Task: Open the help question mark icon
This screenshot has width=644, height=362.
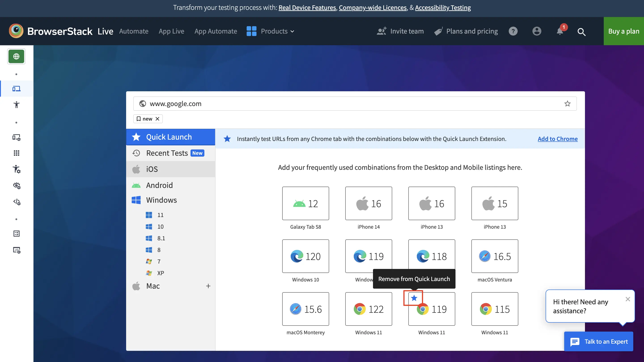Action: [513, 31]
